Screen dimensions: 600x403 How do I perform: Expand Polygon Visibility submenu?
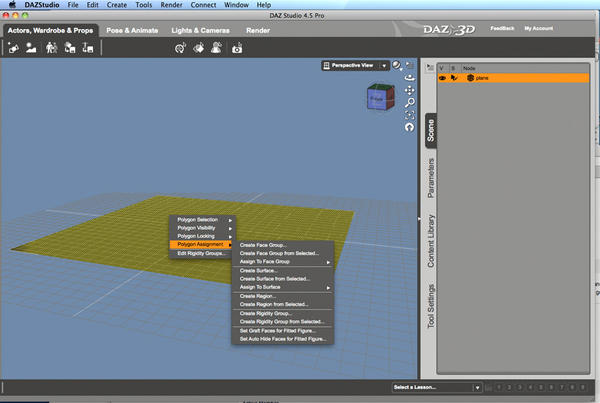coord(202,228)
